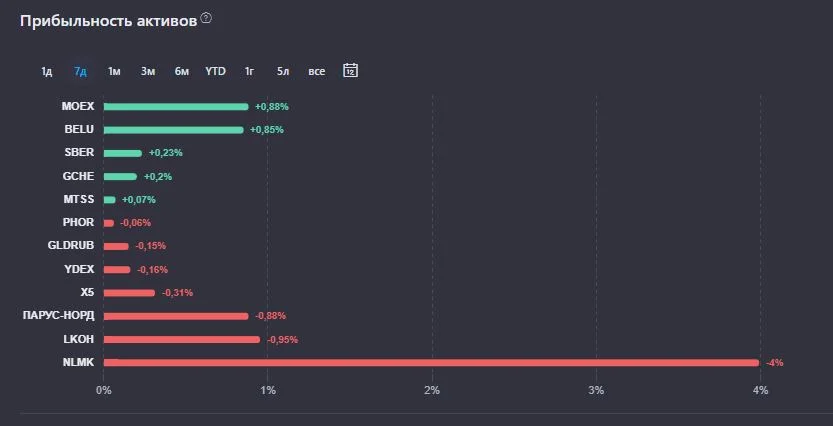
Task: Select the все (all time) period
Action: pos(317,71)
